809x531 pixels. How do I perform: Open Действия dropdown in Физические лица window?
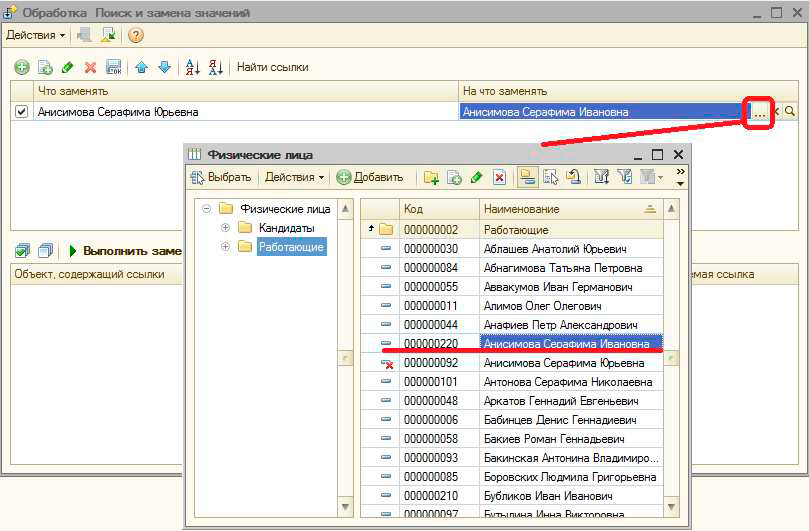click(x=294, y=178)
